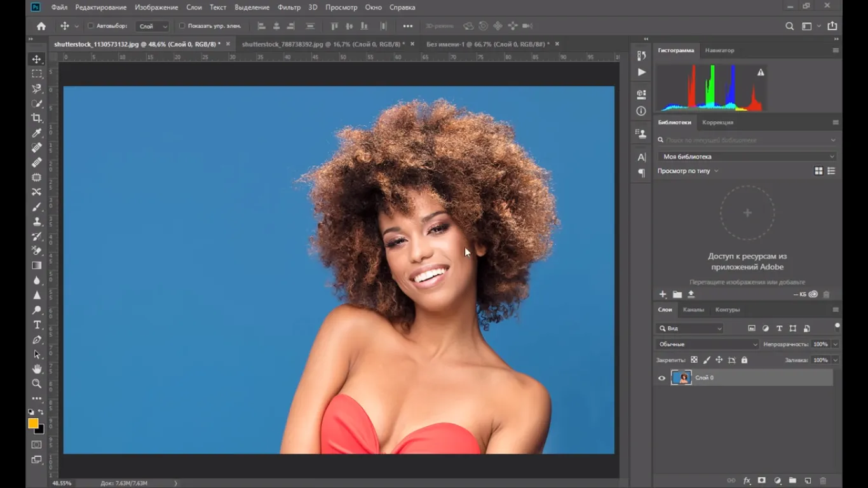Delete layer with trash icon
868x488 pixels.
click(x=823, y=480)
